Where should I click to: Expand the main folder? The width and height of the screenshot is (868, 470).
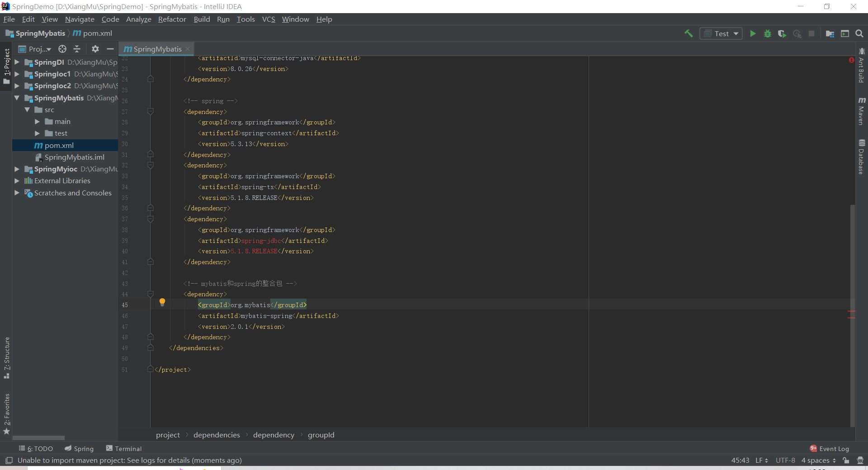tap(37, 121)
